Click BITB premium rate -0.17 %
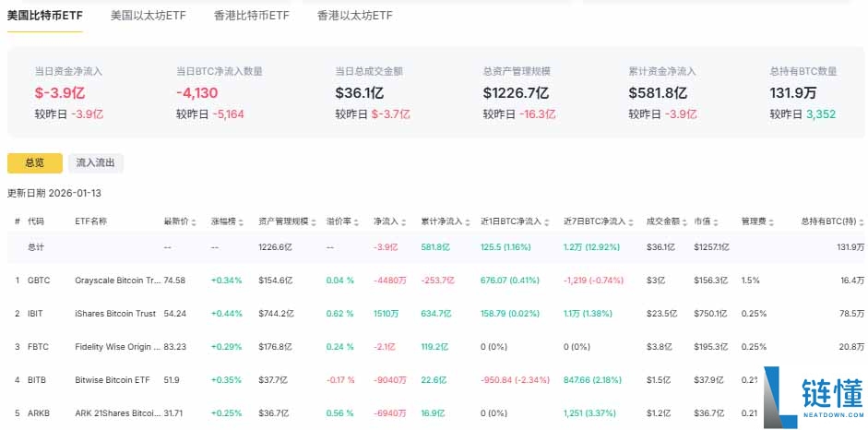Screen dimensions: 868x430 (339, 380)
